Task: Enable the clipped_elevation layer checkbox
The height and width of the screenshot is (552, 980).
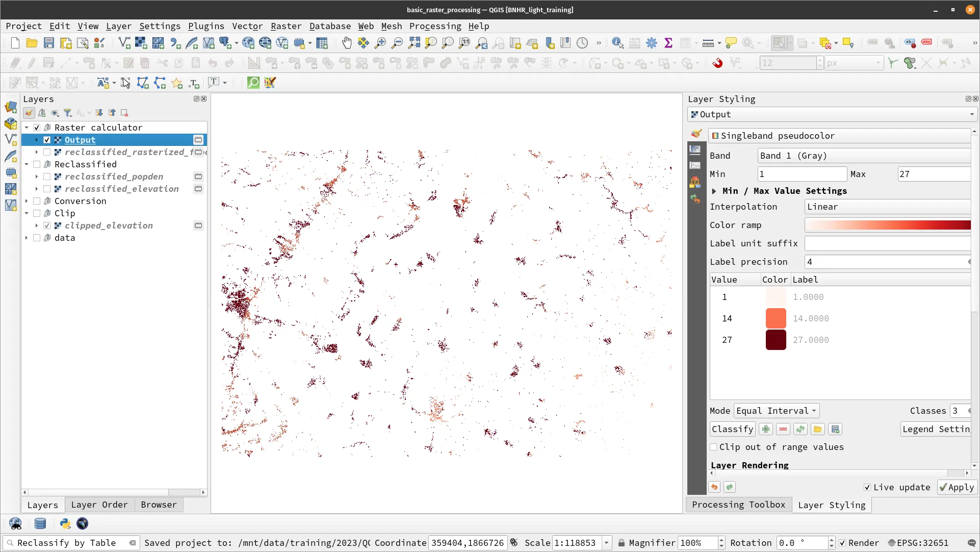Action: [x=47, y=225]
